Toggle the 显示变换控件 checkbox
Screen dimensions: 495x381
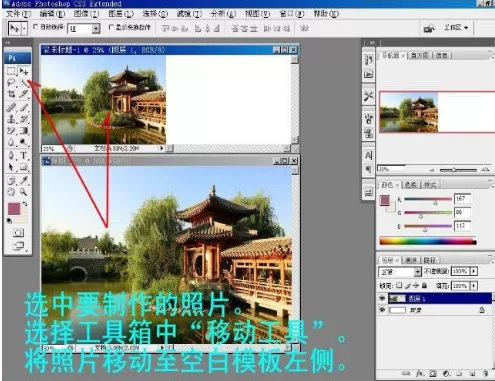click(112, 27)
